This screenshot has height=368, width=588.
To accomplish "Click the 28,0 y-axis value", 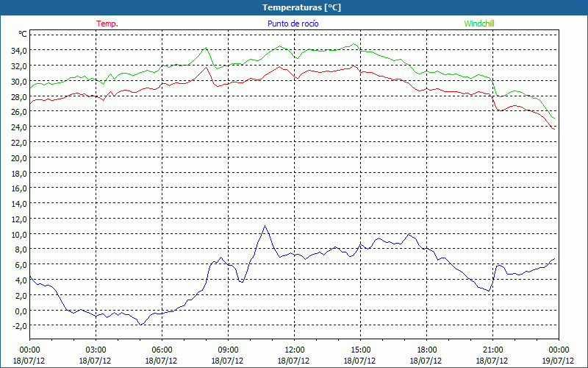I will pyautogui.click(x=19, y=97).
